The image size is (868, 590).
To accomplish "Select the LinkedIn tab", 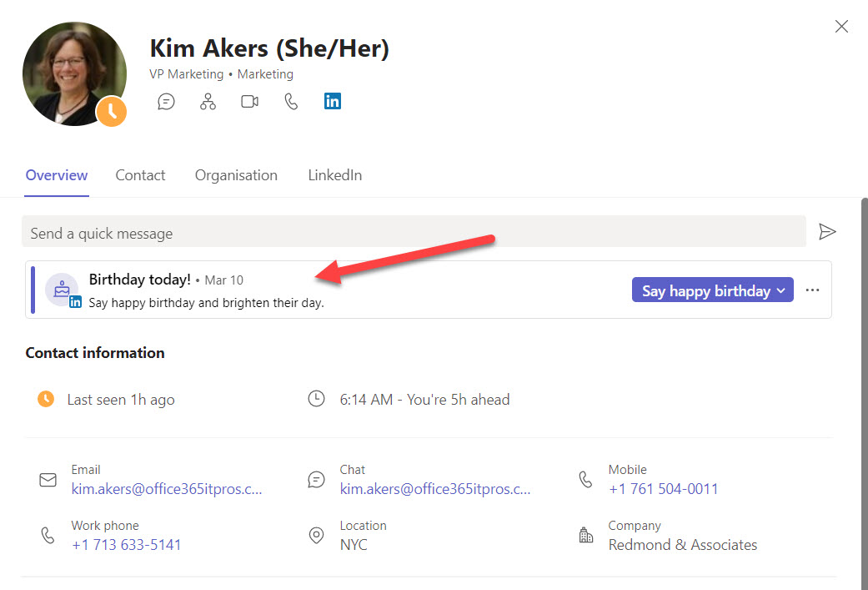I will [334, 175].
